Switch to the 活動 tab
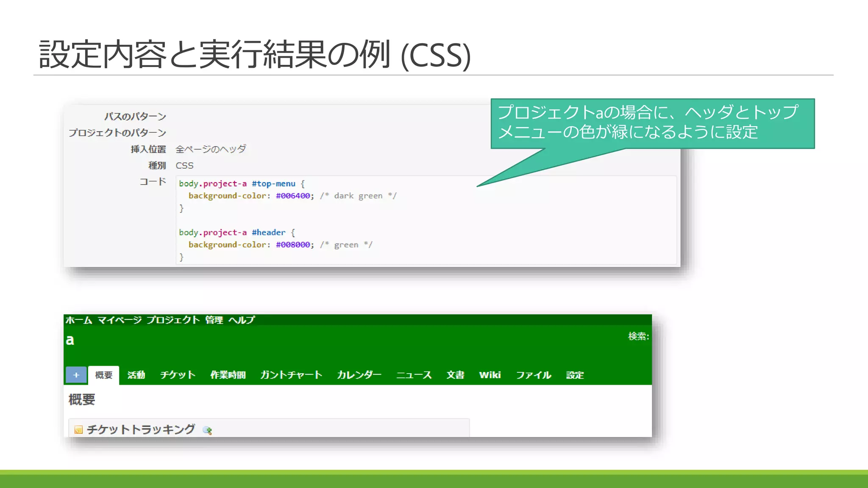Viewport: 868px width, 488px height. 136,375
